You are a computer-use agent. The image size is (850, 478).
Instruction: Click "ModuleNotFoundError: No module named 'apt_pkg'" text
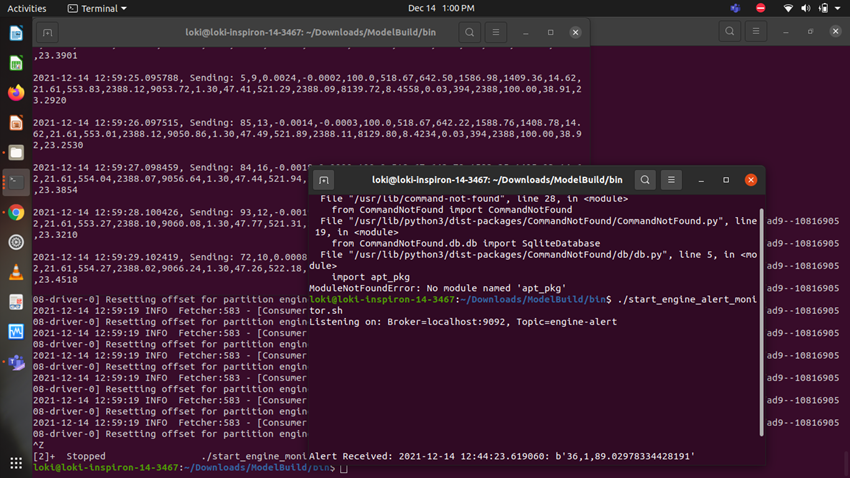point(437,288)
